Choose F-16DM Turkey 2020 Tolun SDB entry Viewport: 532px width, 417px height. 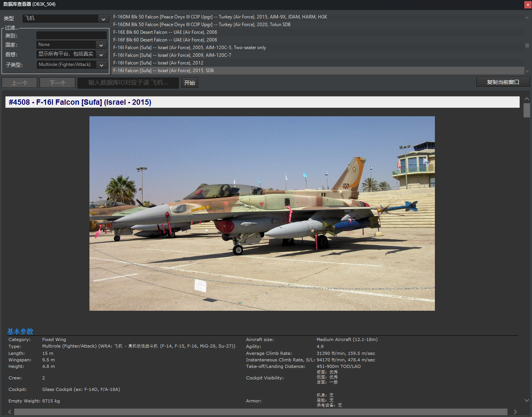(202, 25)
